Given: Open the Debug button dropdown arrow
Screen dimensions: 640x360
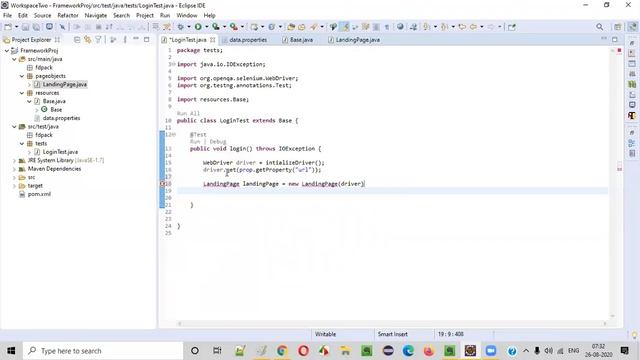Looking at the screenshot, I should [189, 27].
